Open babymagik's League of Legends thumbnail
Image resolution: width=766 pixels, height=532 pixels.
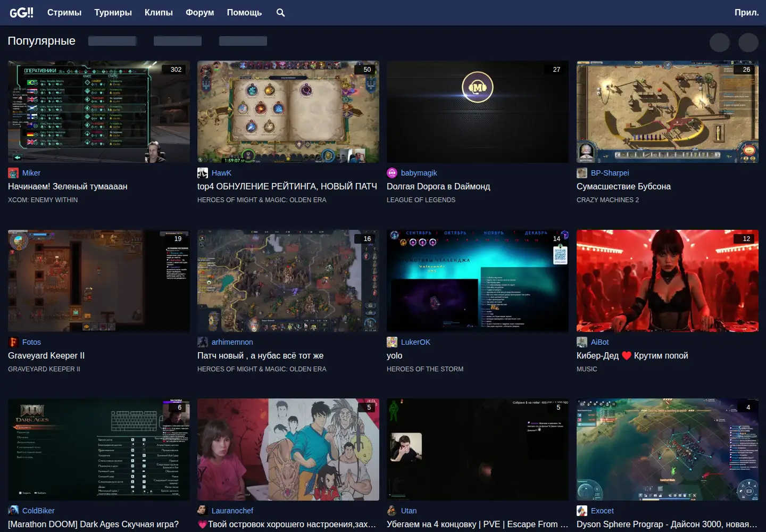coord(478,112)
